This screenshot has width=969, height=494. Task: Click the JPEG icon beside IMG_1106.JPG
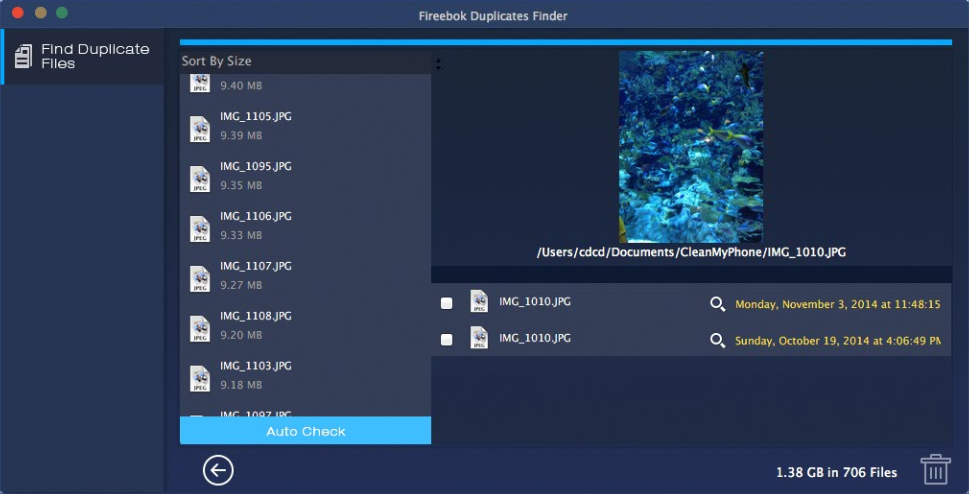pos(200,229)
